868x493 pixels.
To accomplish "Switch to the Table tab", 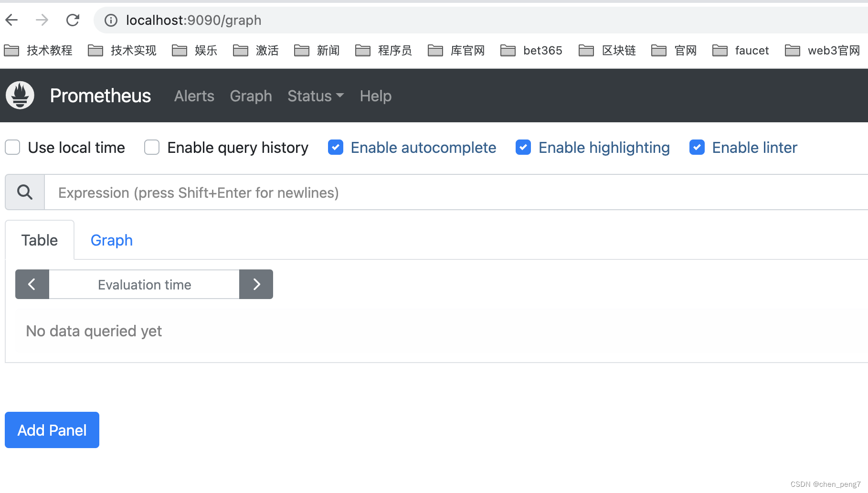I will [40, 240].
